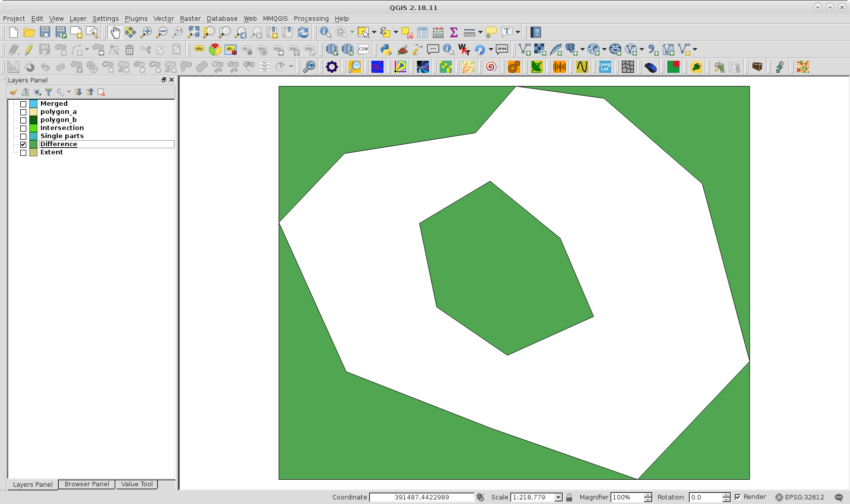
Task: Click the WKT plugin icon
Action: [464, 50]
